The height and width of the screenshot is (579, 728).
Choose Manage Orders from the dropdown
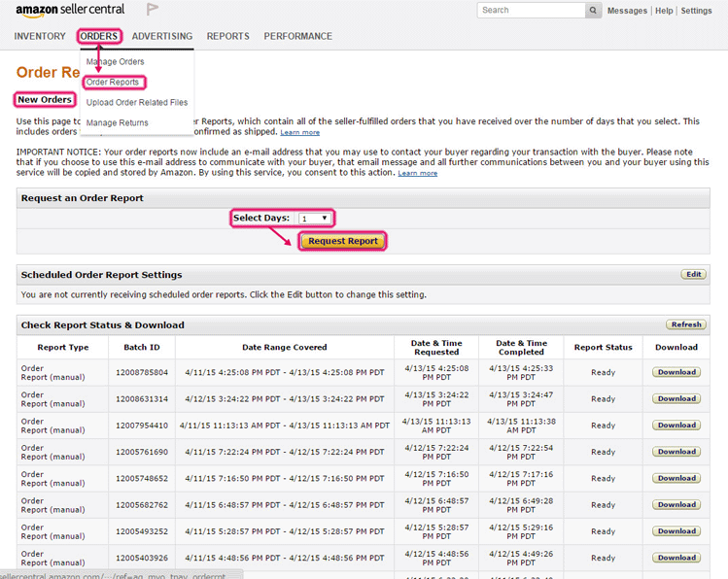coord(115,62)
